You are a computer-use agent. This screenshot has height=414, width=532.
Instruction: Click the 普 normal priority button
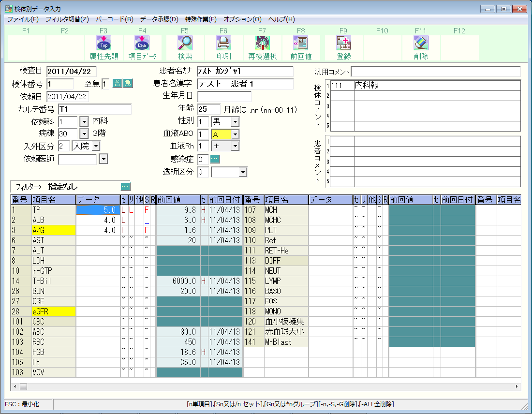[x=117, y=84]
